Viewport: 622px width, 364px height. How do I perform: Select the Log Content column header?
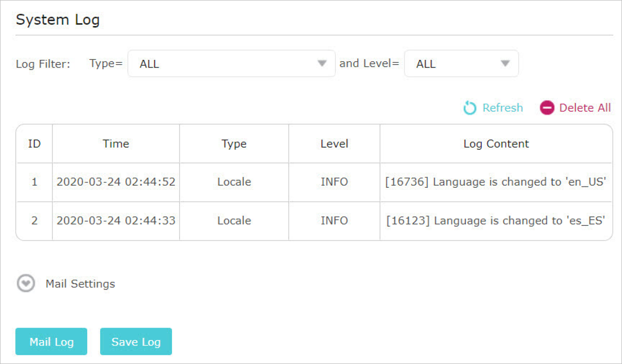pyautogui.click(x=496, y=144)
